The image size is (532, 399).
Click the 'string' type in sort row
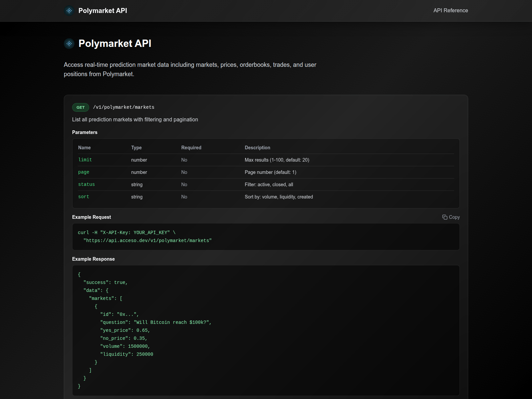[x=137, y=197]
